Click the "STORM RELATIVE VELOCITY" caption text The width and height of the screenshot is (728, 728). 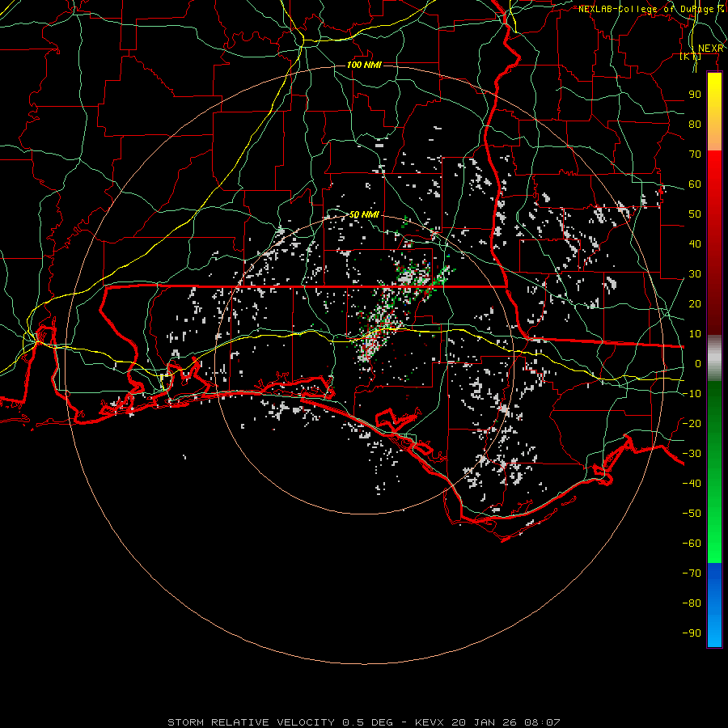click(252, 722)
